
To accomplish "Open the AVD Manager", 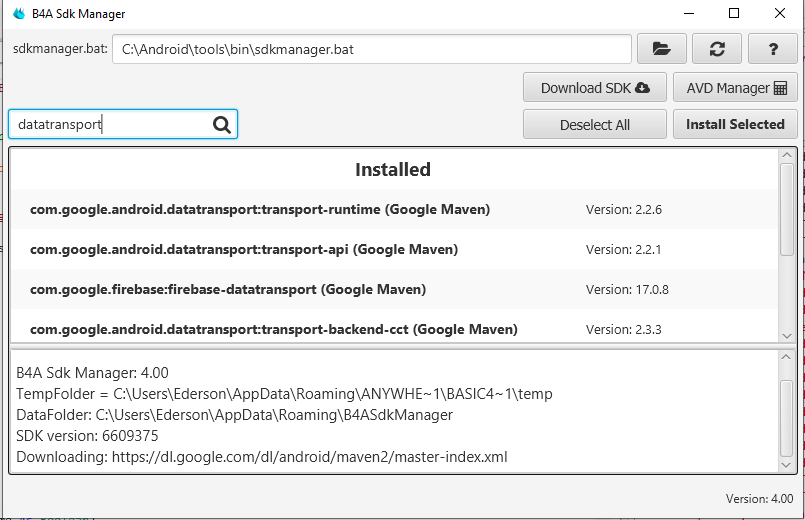I will (x=735, y=88).
